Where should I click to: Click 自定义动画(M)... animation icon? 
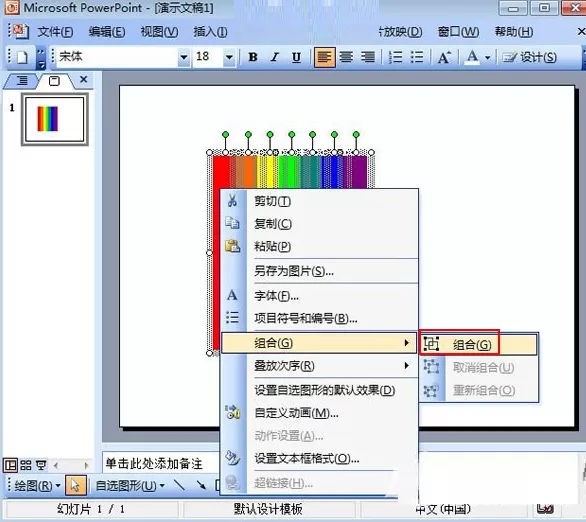(232, 412)
